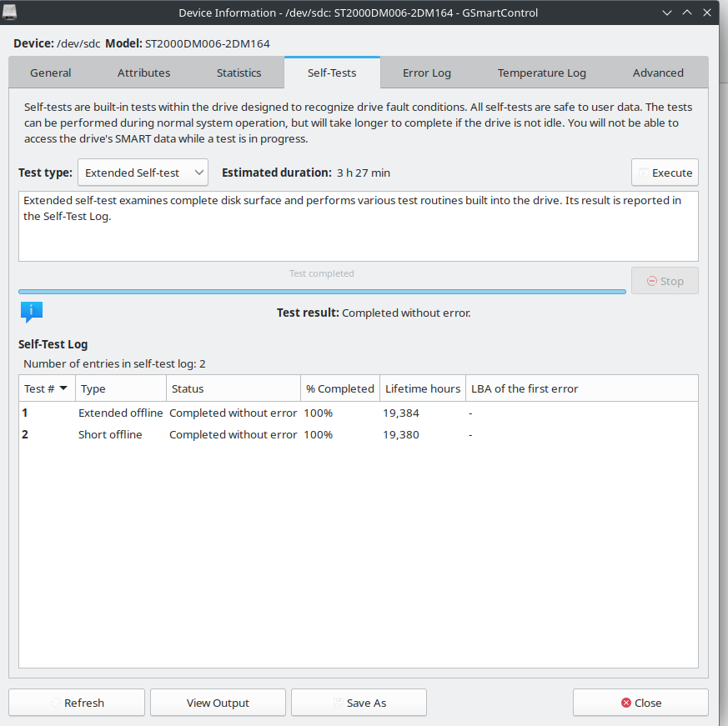Click the Test result completed without error text

coord(374,313)
